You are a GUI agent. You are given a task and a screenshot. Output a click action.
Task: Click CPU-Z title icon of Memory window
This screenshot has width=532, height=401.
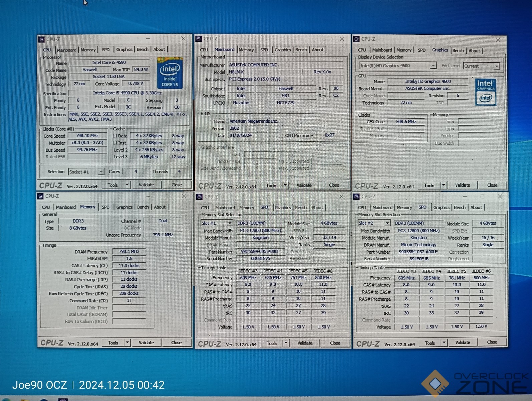(x=41, y=196)
